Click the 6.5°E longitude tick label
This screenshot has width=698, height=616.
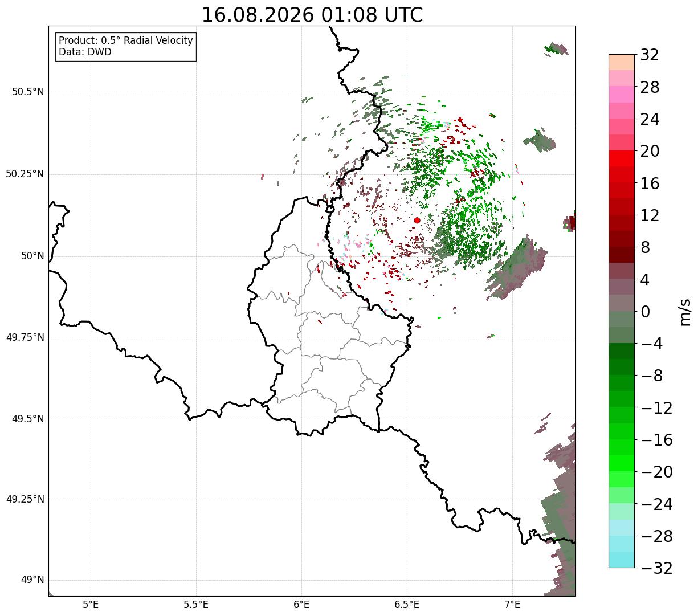407,605
